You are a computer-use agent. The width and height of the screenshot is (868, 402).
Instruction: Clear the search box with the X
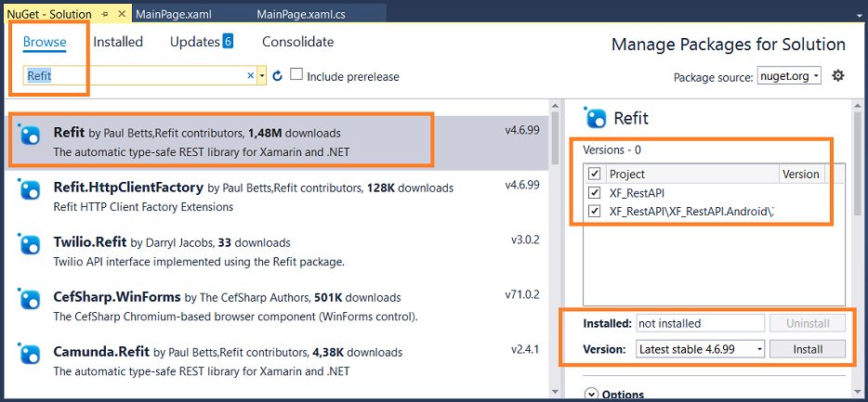[250, 76]
